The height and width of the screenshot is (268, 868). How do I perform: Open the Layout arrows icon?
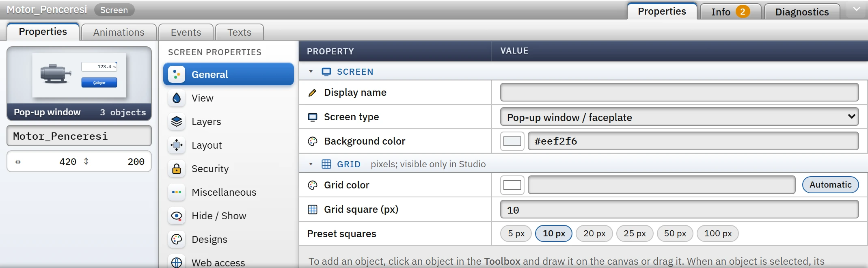click(177, 145)
